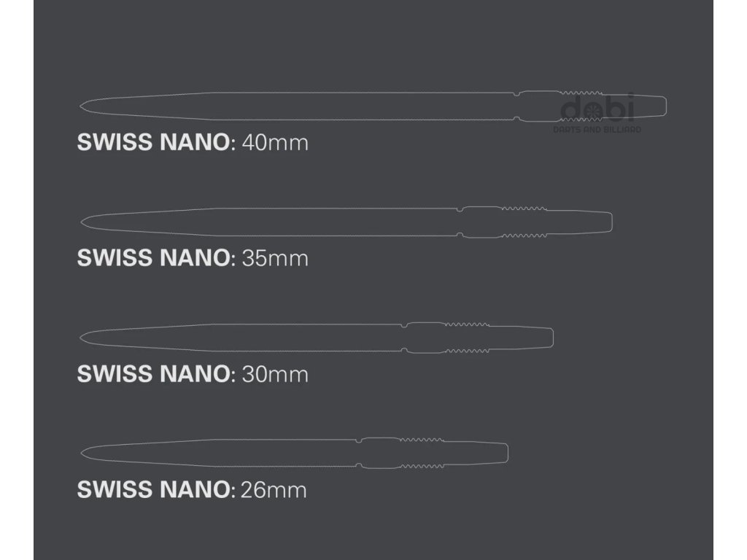Tap the sharp tip of the 26mm point
Image resolution: width=747 pixels, height=560 pixels.
point(82,453)
